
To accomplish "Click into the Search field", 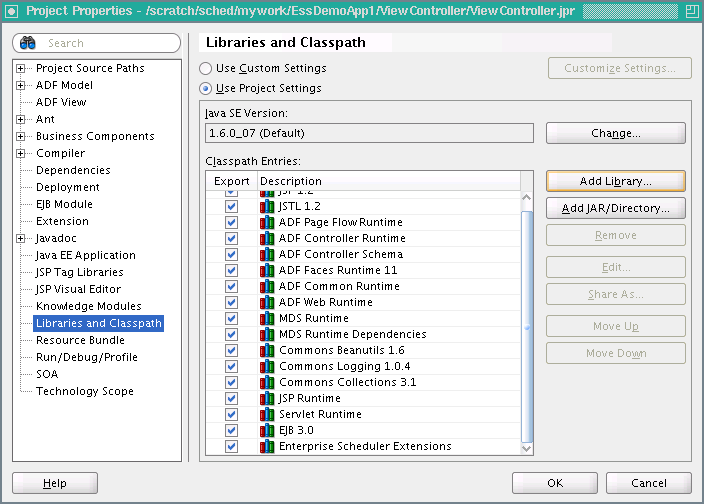I will [97, 43].
